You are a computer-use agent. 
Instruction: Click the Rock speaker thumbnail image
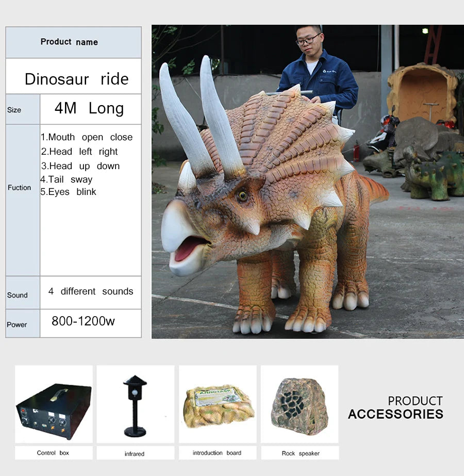pos(300,404)
